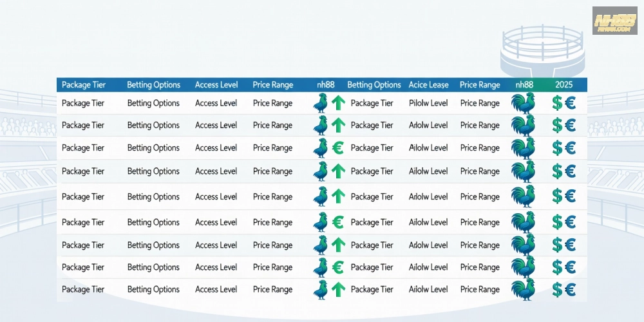Click 'Betting Options' header beside 'Access Level' header
The image size is (644, 322).
pos(154,85)
